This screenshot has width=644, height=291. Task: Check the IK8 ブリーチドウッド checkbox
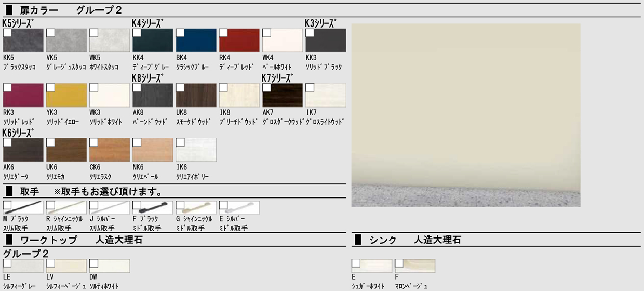click(x=223, y=87)
